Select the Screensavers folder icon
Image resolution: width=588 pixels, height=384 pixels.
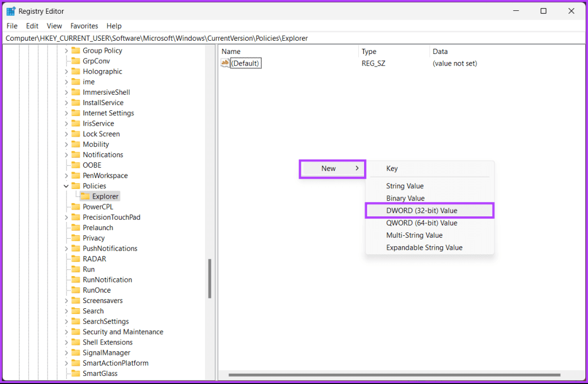(x=77, y=300)
